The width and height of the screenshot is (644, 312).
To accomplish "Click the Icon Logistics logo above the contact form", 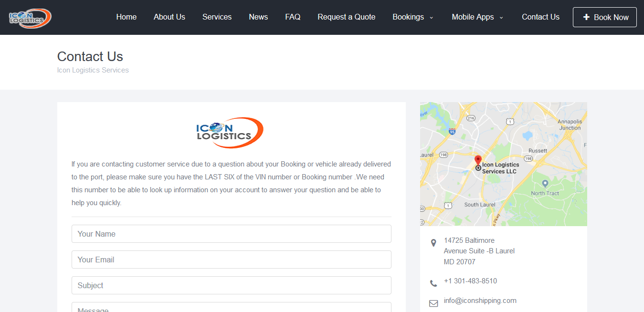I will click(231, 133).
